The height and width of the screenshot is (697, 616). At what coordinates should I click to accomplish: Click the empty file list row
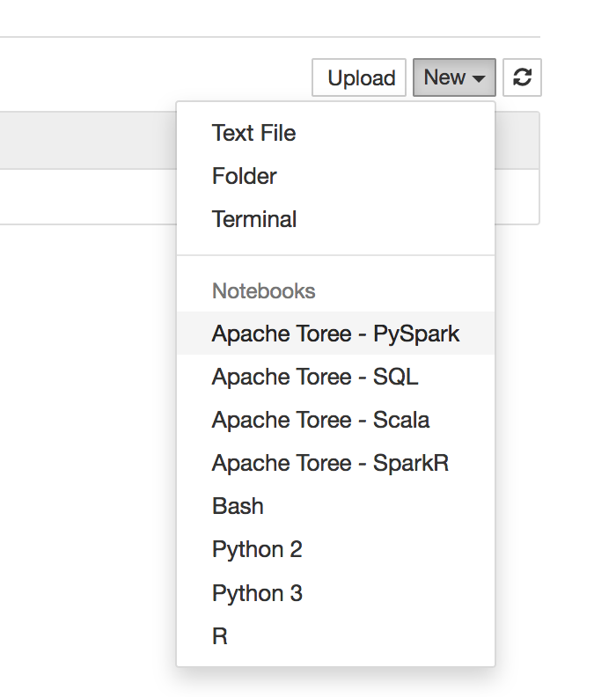[x=88, y=196]
